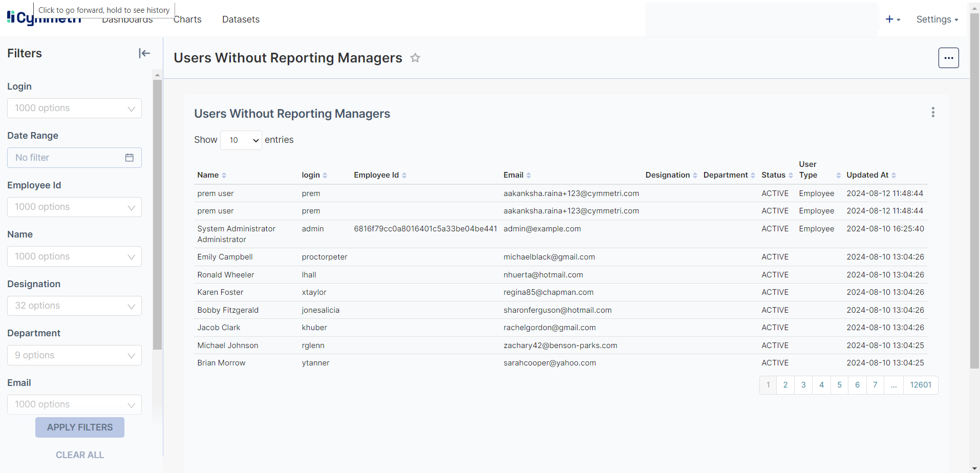Click the plus icon to create new
Image resolution: width=980 pixels, height=475 pixels.
(x=890, y=19)
